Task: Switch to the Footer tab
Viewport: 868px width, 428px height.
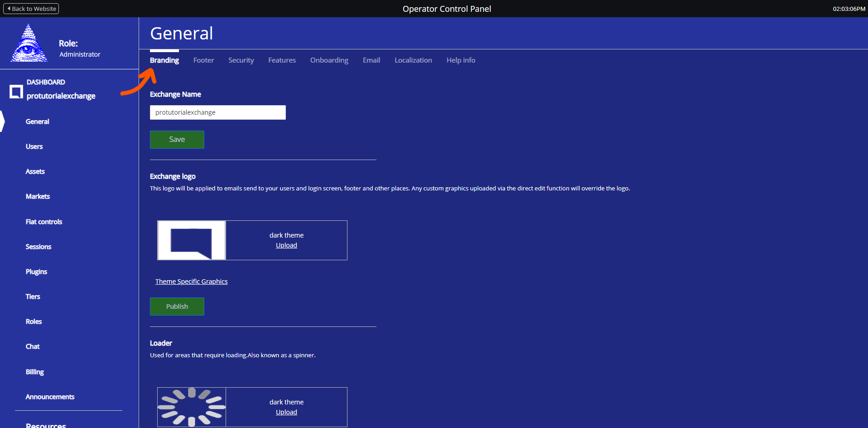Action: click(203, 60)
